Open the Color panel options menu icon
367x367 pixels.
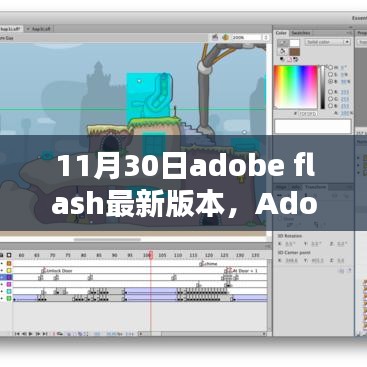click(x=349, y=33)
